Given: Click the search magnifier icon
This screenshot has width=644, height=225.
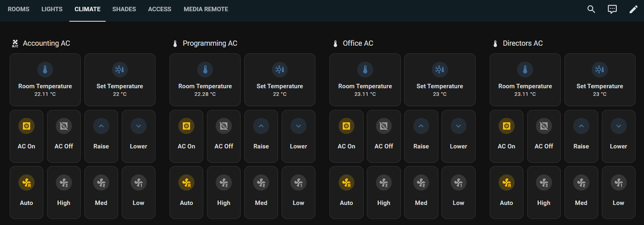Looking at the screenshot, I should 591,9.
